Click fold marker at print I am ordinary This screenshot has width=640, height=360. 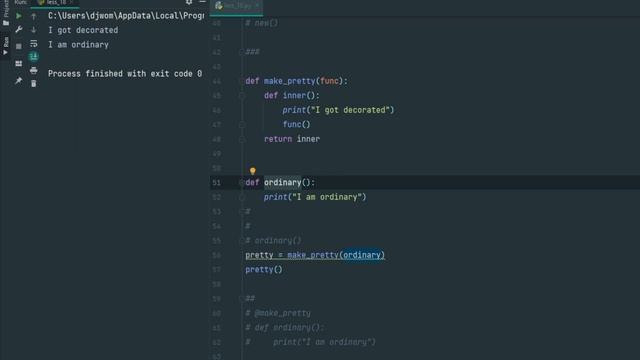[242, 197]
